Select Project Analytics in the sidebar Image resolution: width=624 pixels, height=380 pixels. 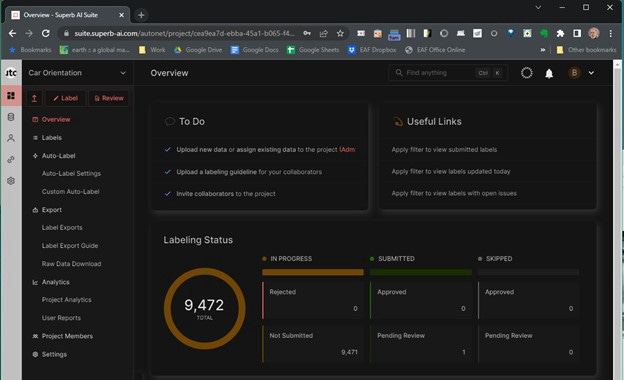(66, 300)
